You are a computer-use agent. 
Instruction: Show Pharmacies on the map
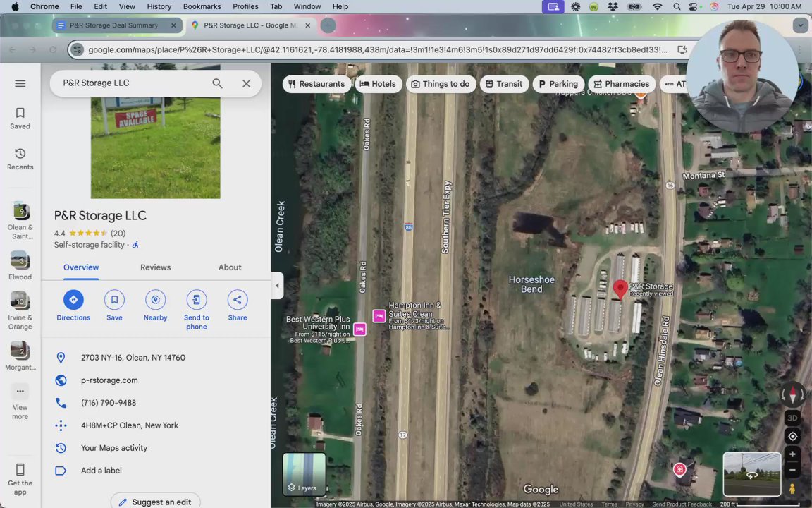tap(622, 84)
